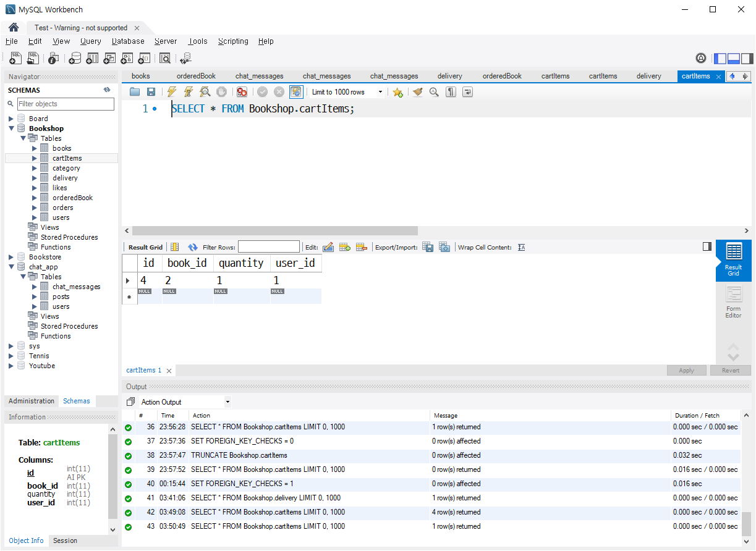756x551 pixels.
Task: Add the query to favorite snippets
Action: [x=397, y=92]
